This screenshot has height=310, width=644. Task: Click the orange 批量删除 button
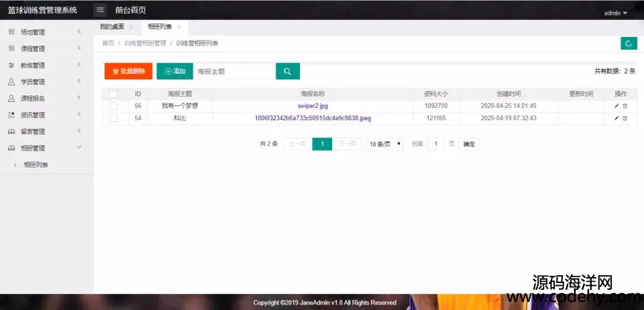[129, 71]
